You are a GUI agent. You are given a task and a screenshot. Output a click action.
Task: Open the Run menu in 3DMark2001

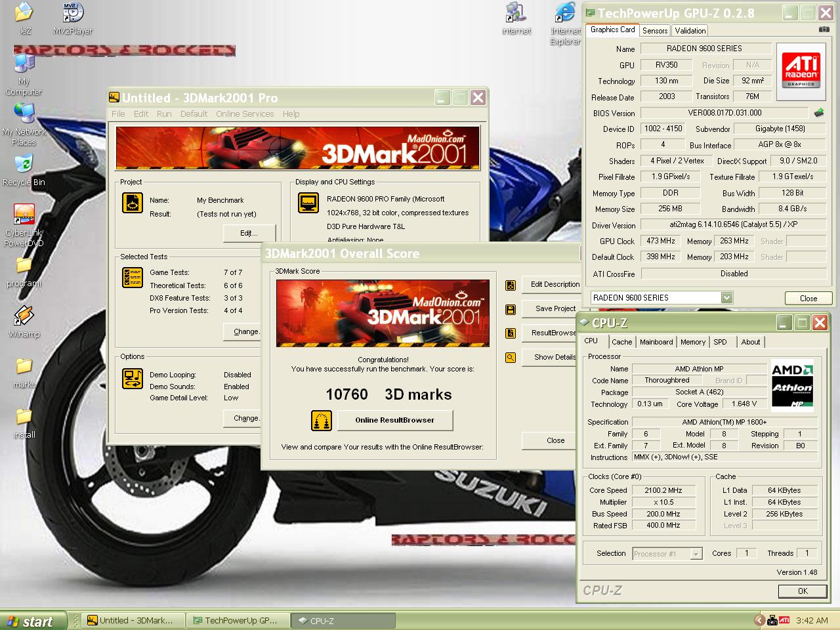pyautogui.click(x=164, y=114)
